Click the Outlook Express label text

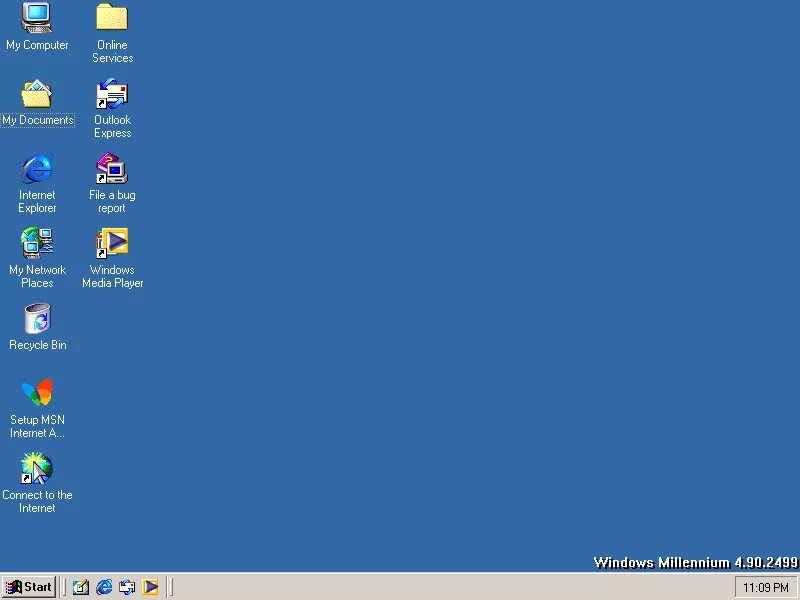pyautogui.click(x=112, y=127)
